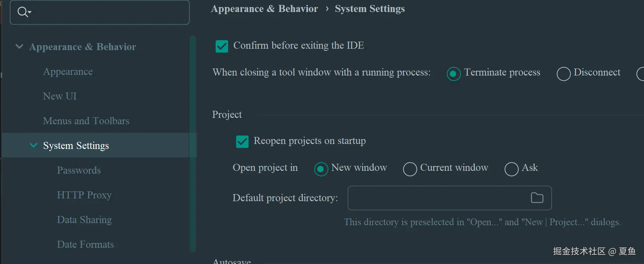This screenshot has height=264, width=644.
Task: Select Current window radio button
Action: pos(410,169)
